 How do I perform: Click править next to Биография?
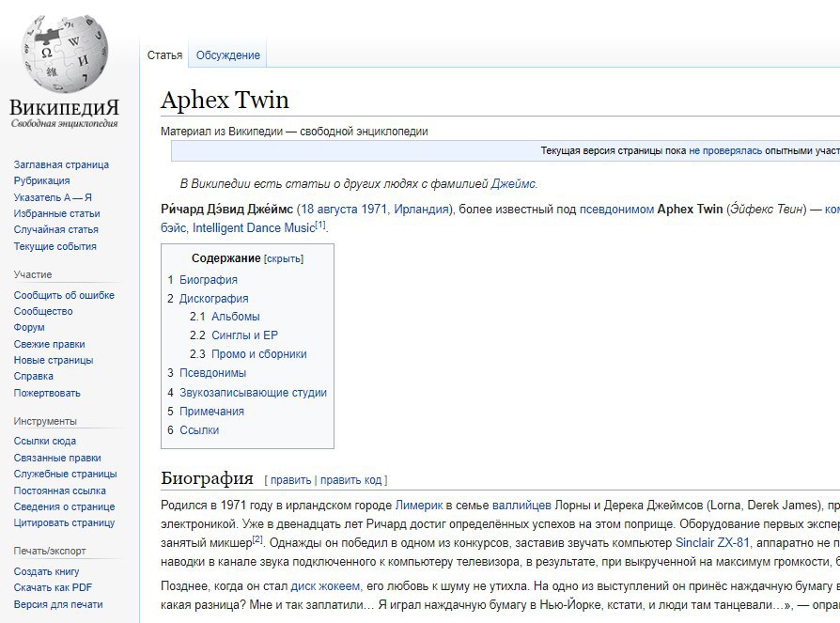click(290, 480)
